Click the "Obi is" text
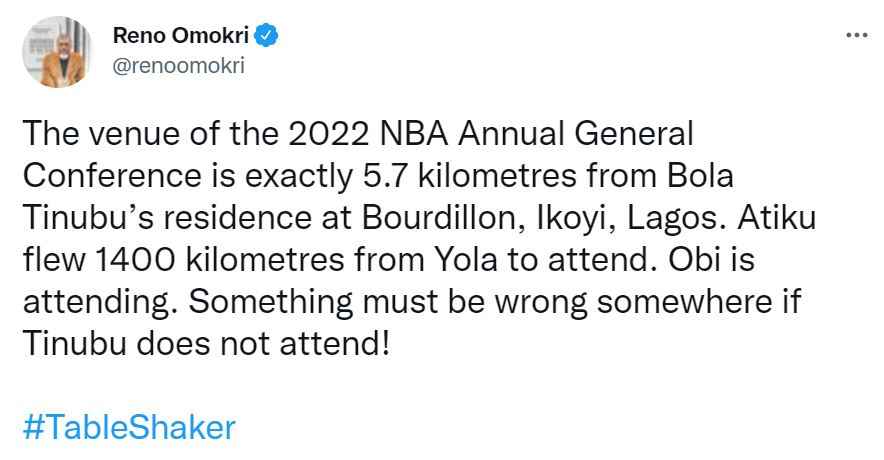This screenshot has height=460, width=884. (x=711, y=260)
